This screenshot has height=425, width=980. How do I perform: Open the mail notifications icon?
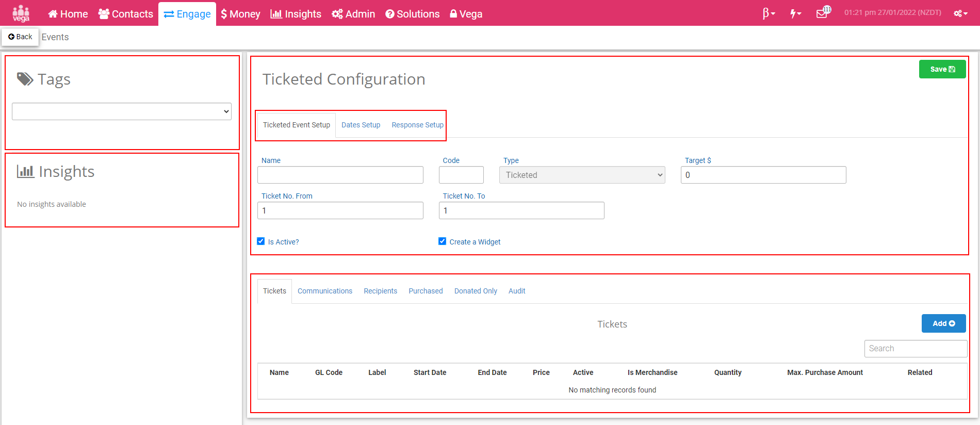coord(823,12)
